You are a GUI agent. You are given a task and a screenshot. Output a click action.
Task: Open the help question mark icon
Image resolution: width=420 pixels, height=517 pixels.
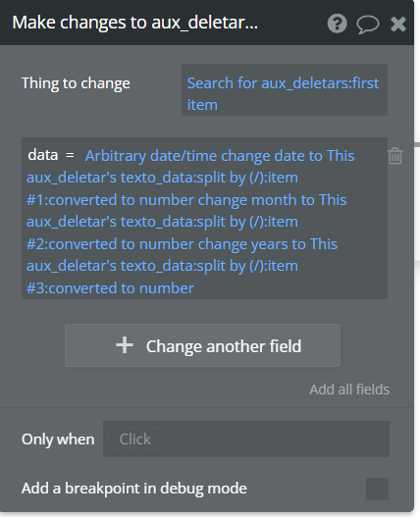point(337,24)
